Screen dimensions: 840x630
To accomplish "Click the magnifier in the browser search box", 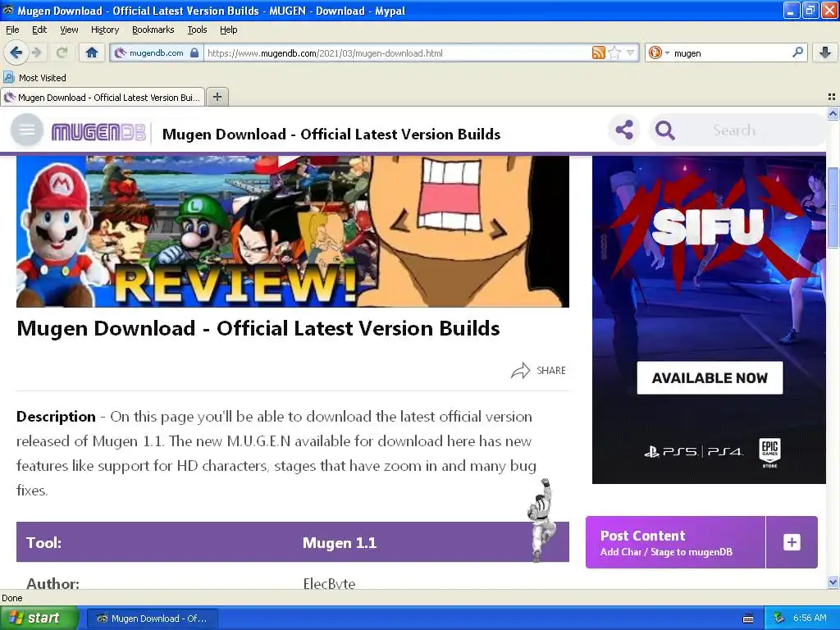I will click(x=797, y=52).
